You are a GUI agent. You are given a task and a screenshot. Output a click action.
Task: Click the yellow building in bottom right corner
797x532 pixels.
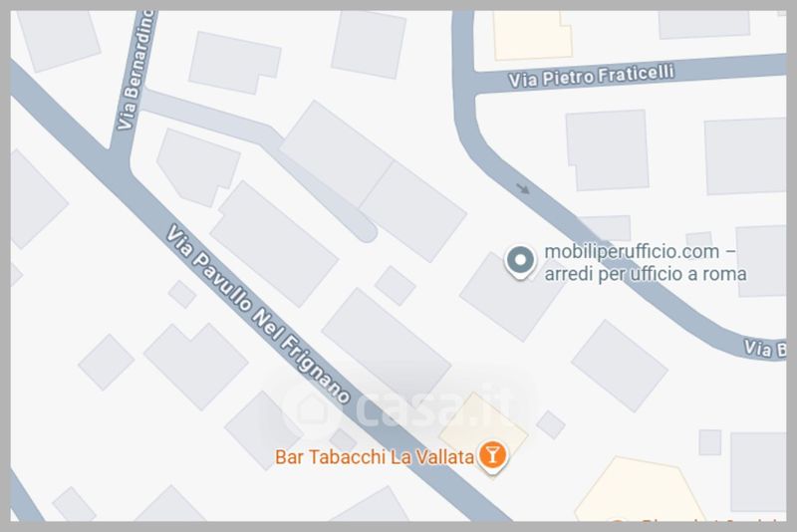[x=641, y=490]
